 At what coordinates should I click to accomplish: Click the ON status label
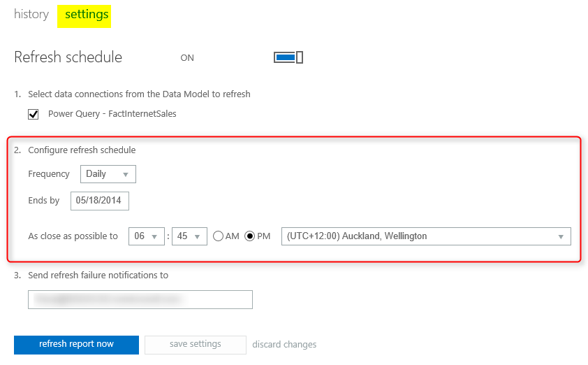[x=187, y=58]
